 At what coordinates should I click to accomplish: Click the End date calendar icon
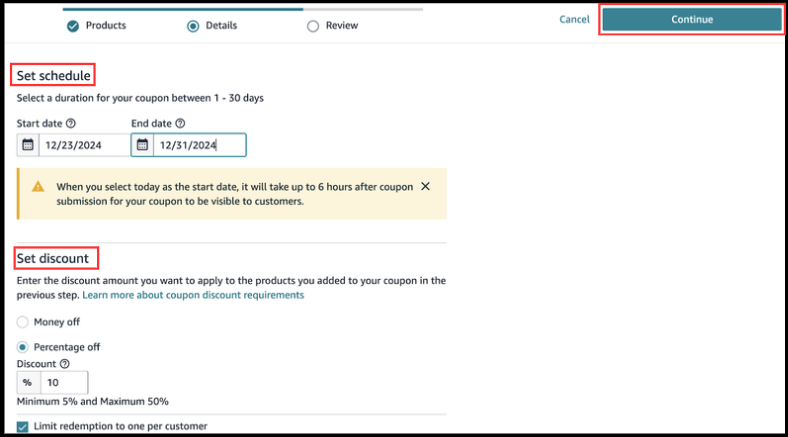click(x=142, y=145)
